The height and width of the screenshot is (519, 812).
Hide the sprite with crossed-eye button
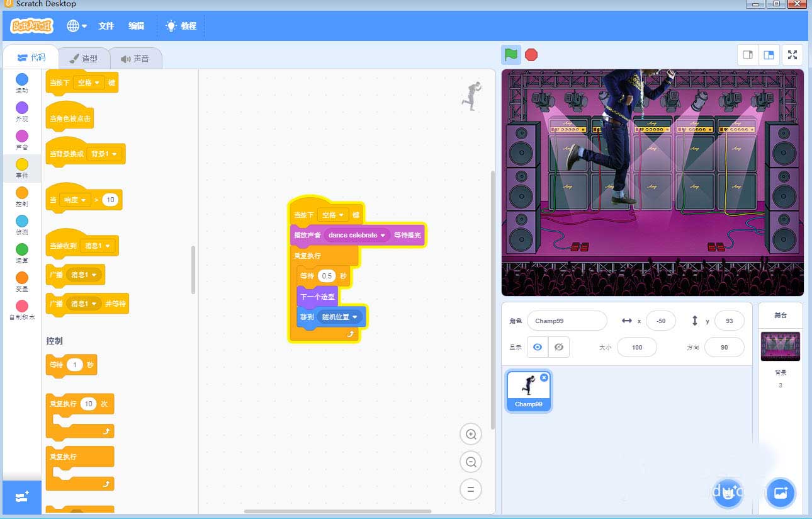[x=558, y=347]
